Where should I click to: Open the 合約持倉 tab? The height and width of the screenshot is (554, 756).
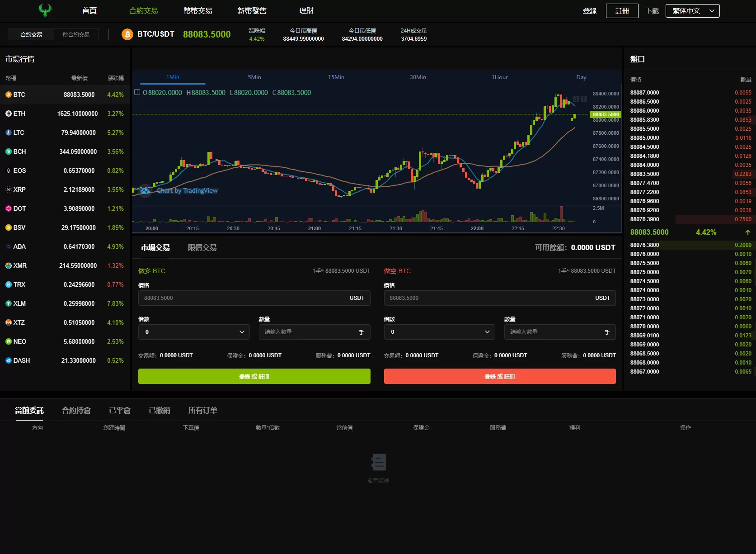pyautogui.click(x=76, y=410)
